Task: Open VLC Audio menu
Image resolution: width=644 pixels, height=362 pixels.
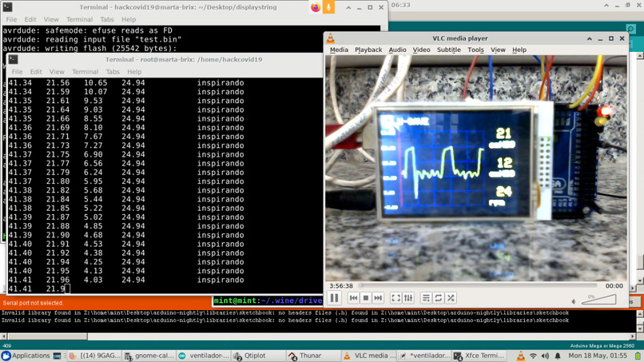Action: (397, 50)
